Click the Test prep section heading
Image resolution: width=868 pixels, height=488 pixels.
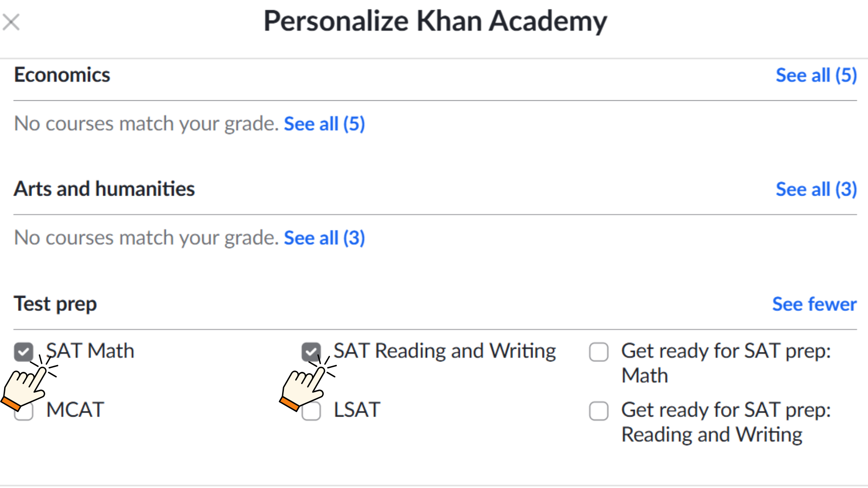pos(55,304)
